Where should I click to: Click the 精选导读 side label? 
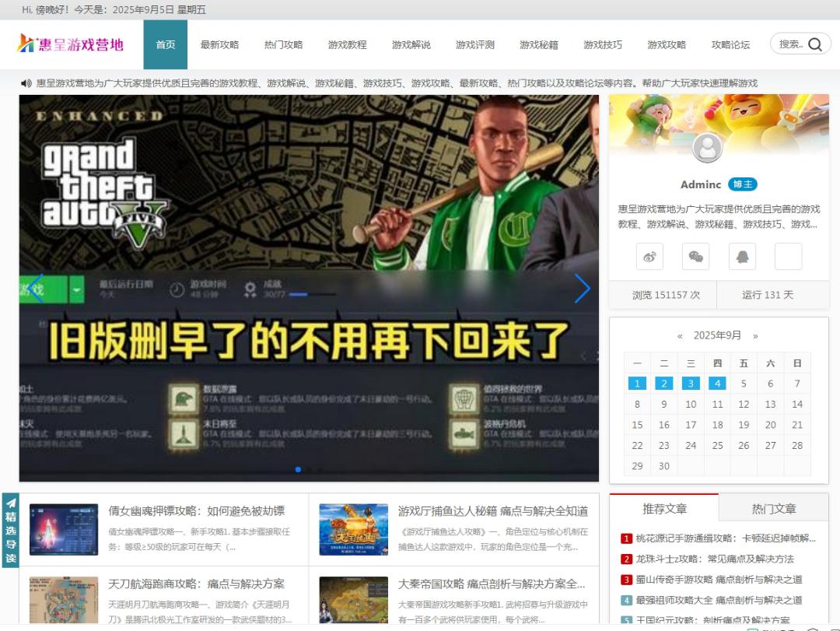[11, 530]
